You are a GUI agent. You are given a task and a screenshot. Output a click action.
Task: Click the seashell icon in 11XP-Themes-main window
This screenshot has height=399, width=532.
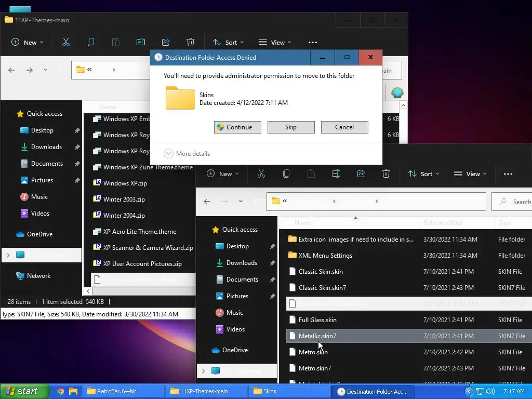click(397, 92)
